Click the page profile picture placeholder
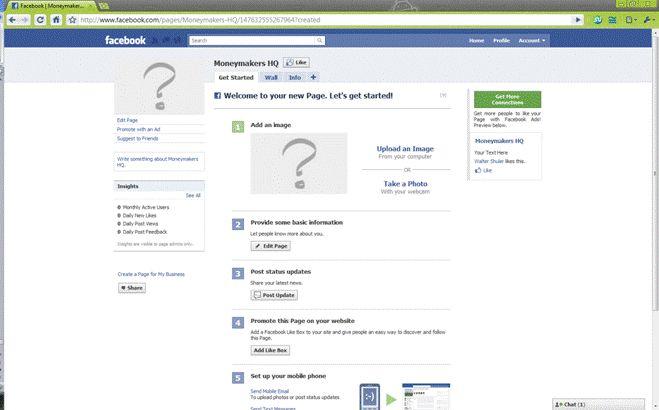 point(157,87)
